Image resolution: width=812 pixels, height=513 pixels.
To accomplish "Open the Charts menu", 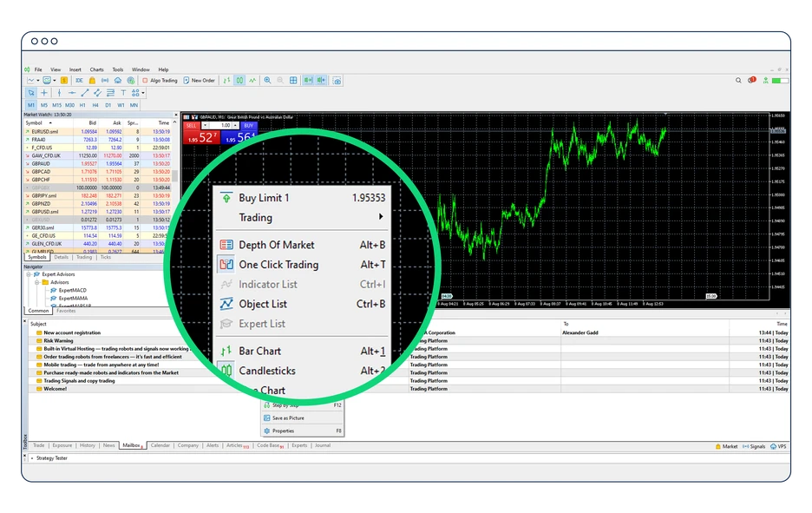I will click(97, 69).
